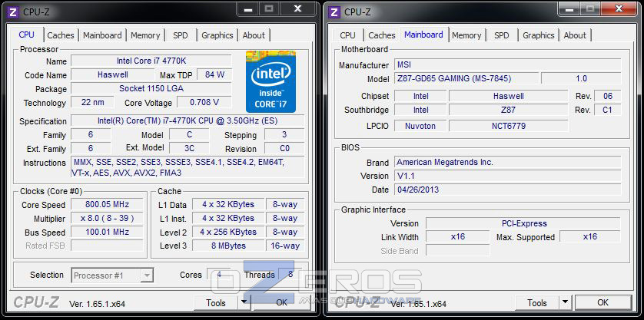Minimize the right CPU-Z window
This screenshot has height=320, width=644.
coord(569,9)
